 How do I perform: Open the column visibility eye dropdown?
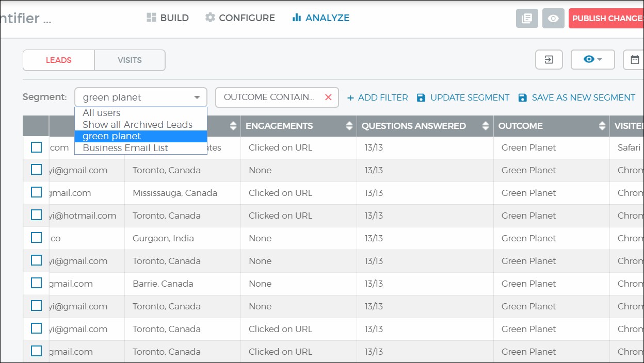[592, 59]
